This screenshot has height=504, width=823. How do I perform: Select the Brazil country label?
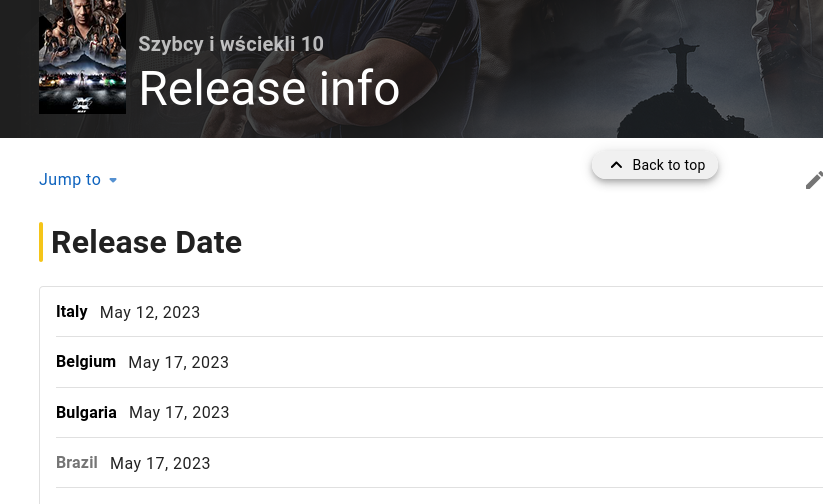coord(77,463)
